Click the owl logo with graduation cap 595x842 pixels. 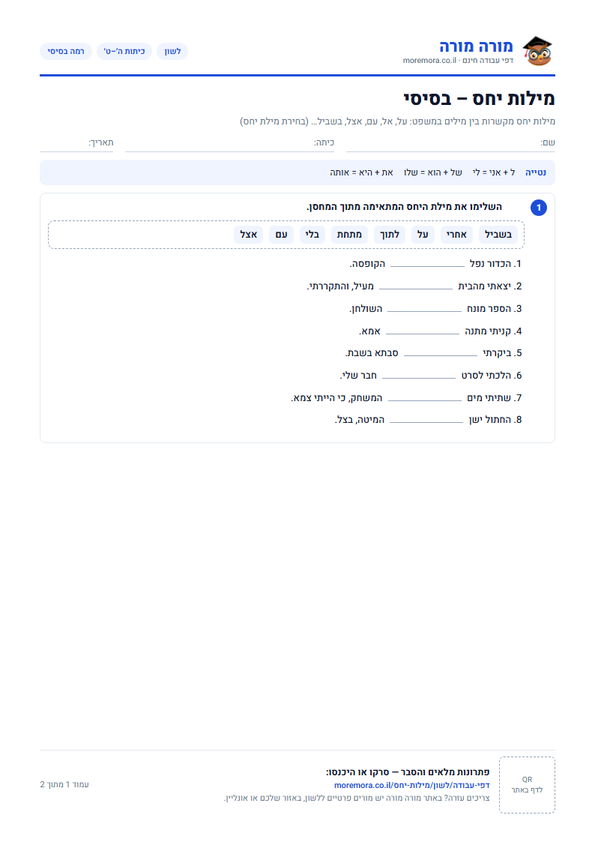(538, 51)
